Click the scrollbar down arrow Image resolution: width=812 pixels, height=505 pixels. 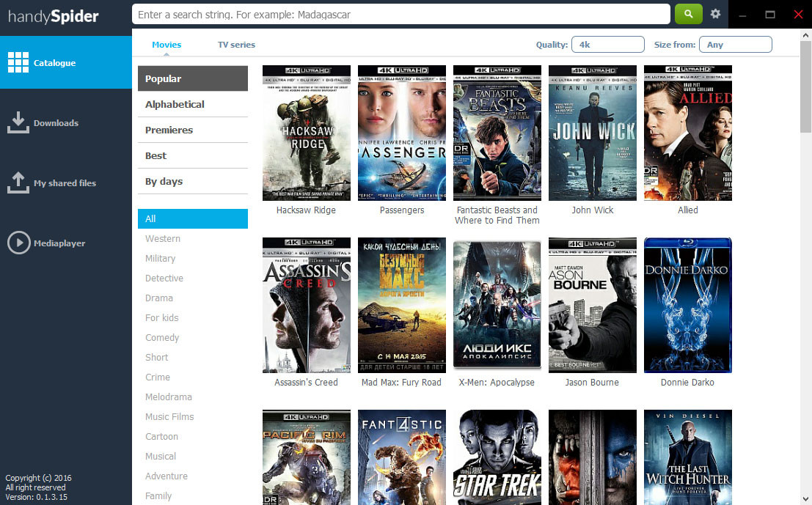point(805,500)
